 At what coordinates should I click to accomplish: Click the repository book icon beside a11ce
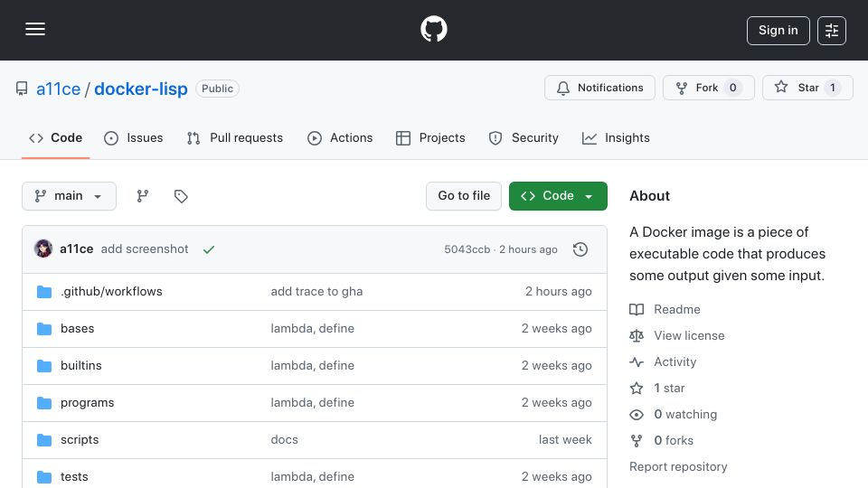click(x=22, y=89)
